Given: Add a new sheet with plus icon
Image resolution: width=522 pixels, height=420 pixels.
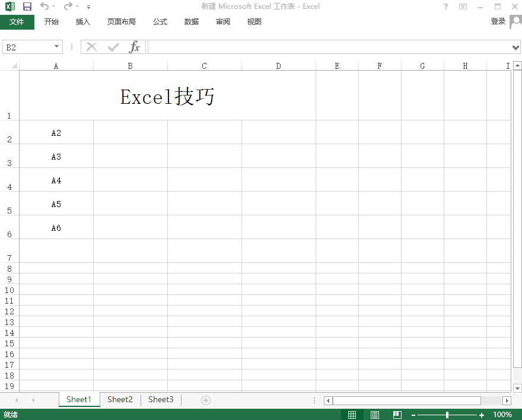Looking at the screenshot, I should tap(206, 400).
